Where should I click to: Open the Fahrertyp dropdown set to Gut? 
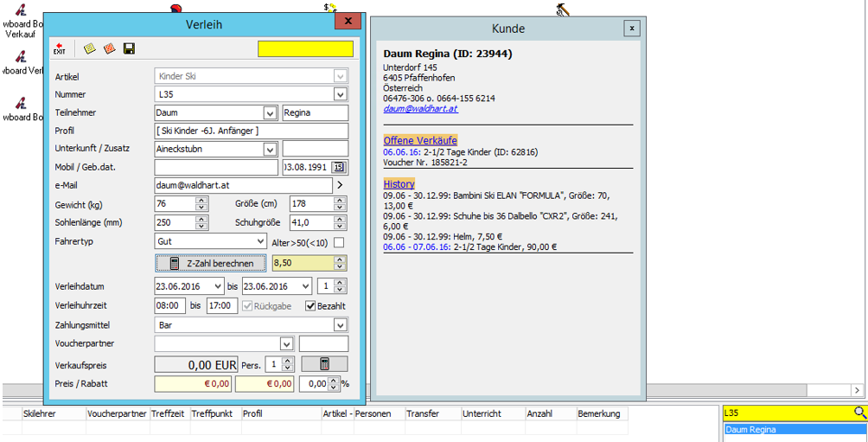(x=261, y=242)
